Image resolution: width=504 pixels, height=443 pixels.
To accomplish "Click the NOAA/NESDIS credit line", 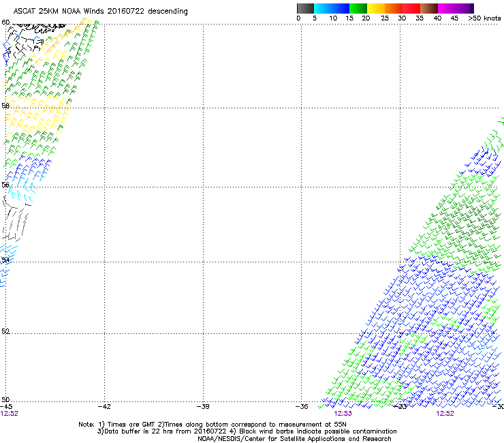I will pos(294,439).
